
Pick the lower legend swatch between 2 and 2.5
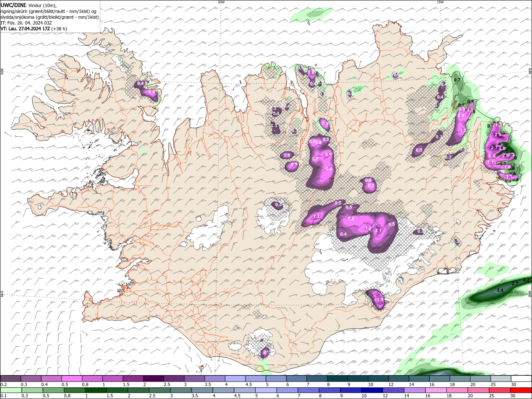138,390
